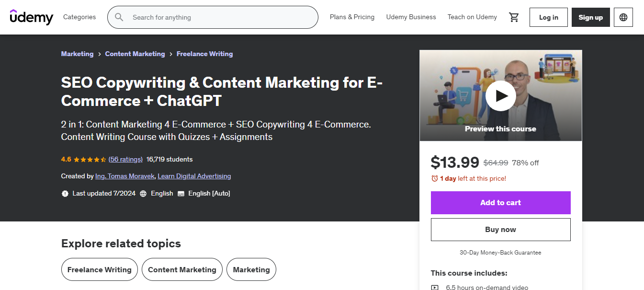The width and height of the screenshot is (644, 290).
Task: Click the 4.6 rating number
Action: pyautogui.click(x=66, y=159)
